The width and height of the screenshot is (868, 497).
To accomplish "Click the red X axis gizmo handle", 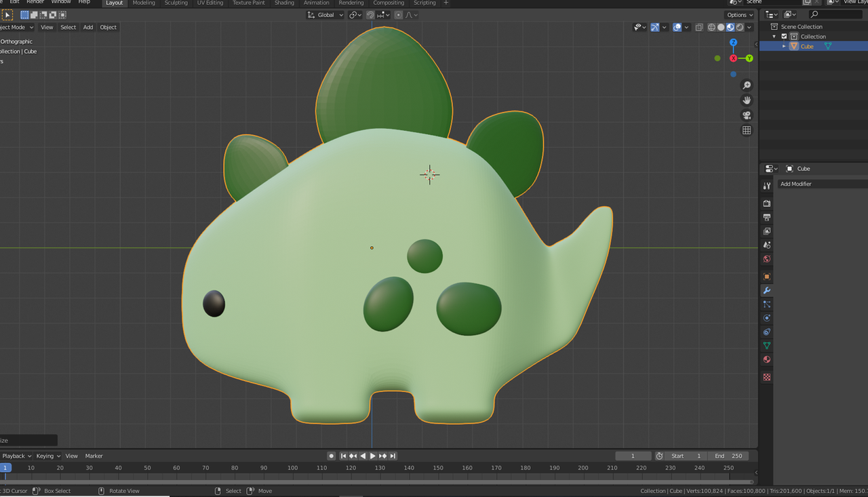I will point(733,58).
